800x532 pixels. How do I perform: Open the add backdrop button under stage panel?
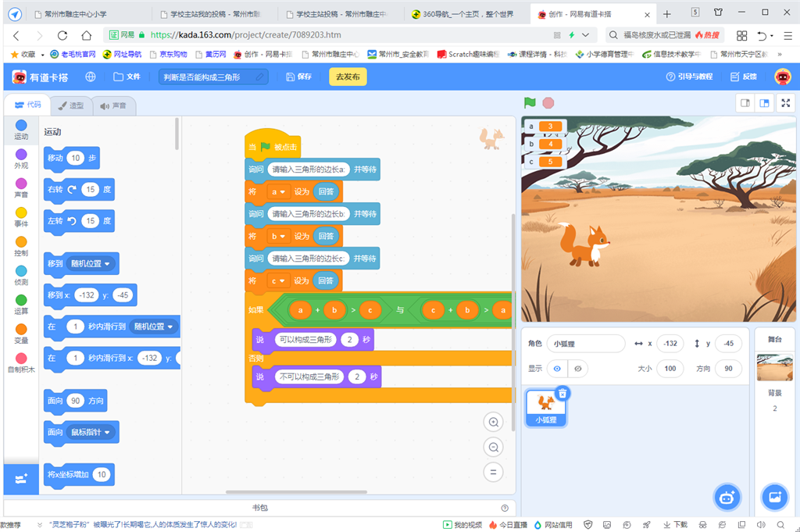point(774,498)
